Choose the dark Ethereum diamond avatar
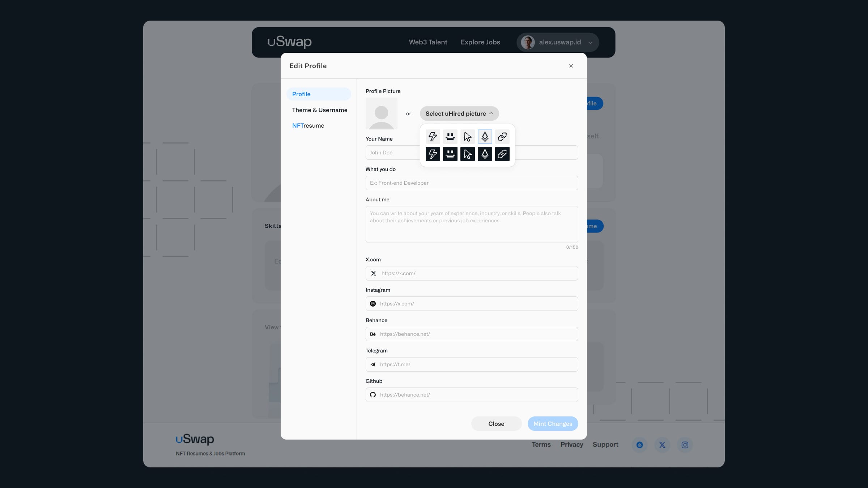The height and width of the screenshot is (488, 868). [485, 154]
